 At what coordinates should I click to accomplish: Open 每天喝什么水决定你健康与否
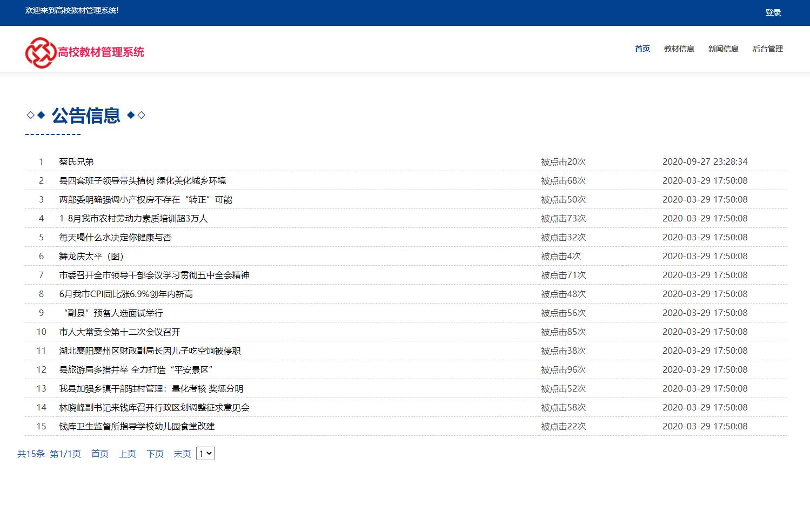click(x=116, y=237)
